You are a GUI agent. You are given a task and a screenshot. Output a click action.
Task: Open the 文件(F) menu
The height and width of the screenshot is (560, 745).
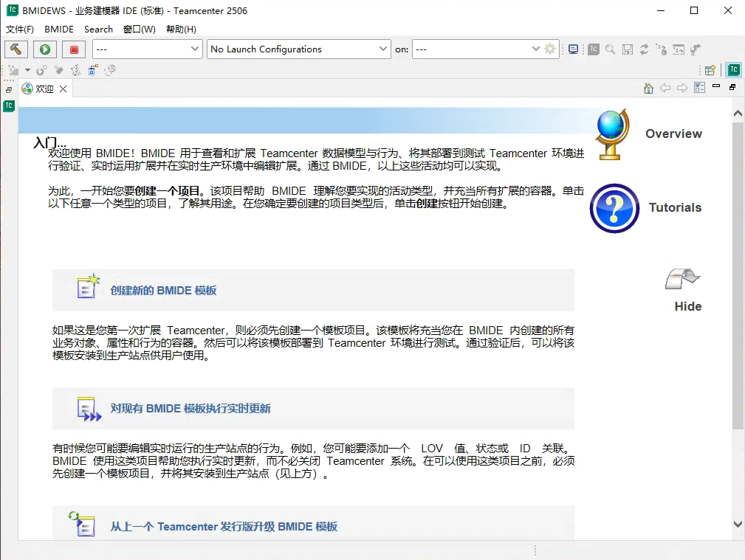click(x=19, y=30)
